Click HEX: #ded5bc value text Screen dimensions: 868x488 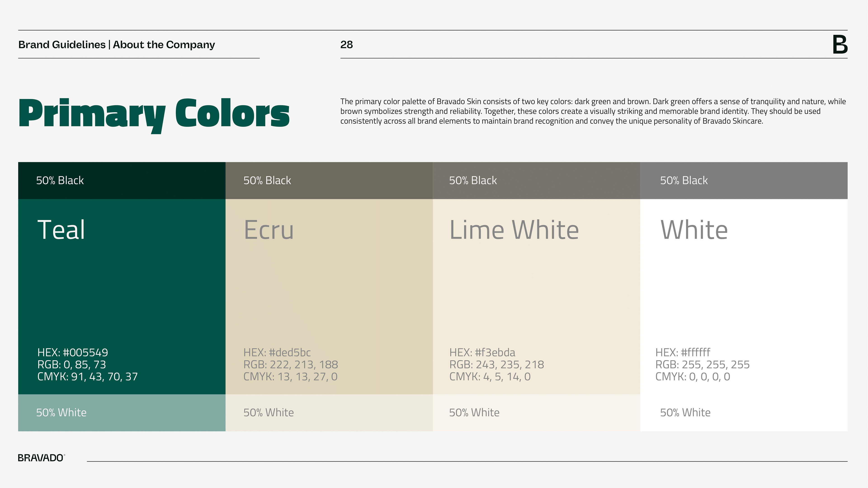[277, 353]
